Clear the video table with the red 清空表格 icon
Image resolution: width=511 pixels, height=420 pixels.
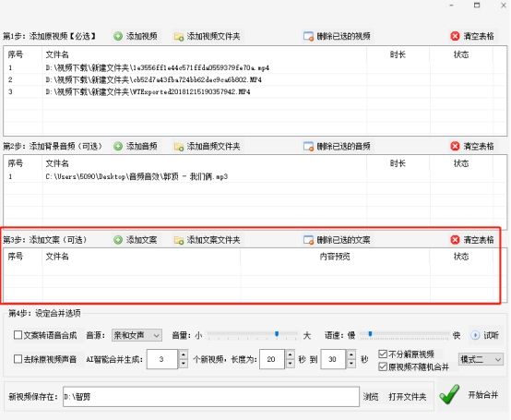coord(455,36)
